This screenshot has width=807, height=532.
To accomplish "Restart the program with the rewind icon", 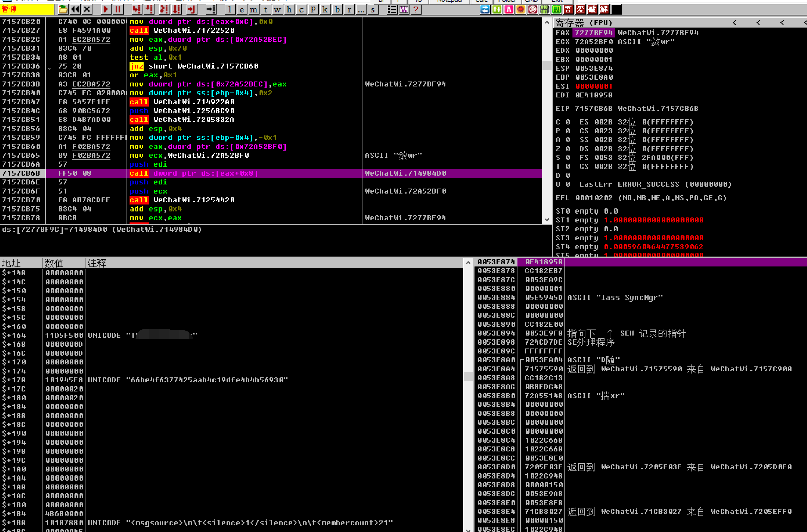I will point(75,9).
